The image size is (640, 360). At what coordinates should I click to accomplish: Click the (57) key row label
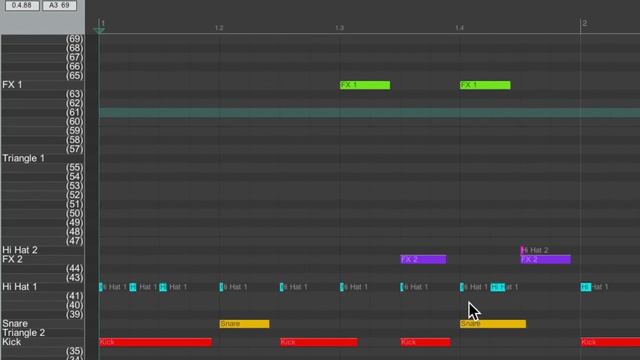click(x=75, y=149)
